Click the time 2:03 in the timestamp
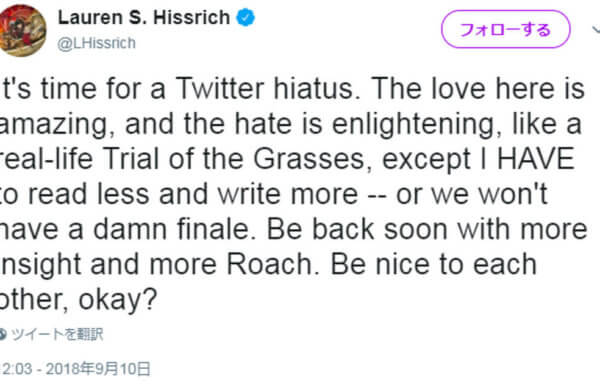This screenshot has width=600, height=384. click(x=16, y=369)
